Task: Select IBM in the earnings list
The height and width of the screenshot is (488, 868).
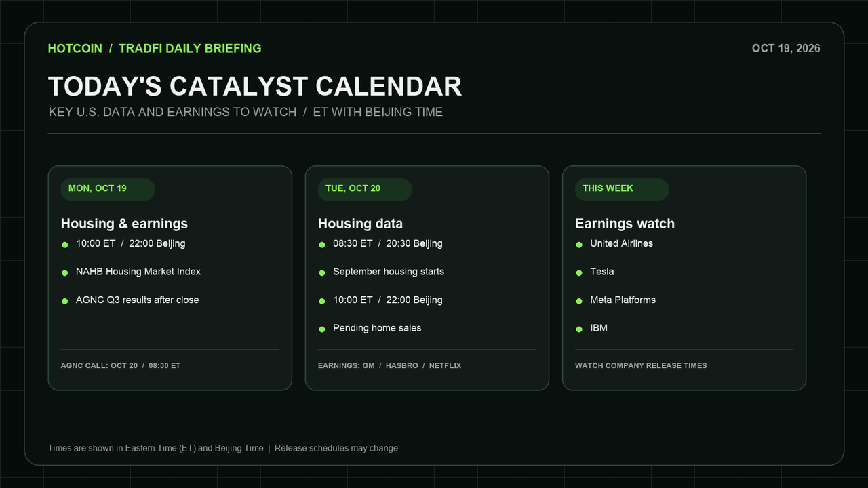Action: [599, 328]
